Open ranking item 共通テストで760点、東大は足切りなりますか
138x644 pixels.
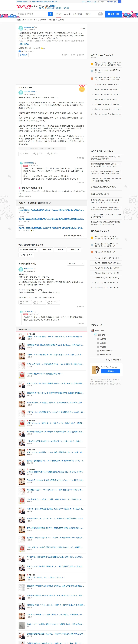point(107,71)
